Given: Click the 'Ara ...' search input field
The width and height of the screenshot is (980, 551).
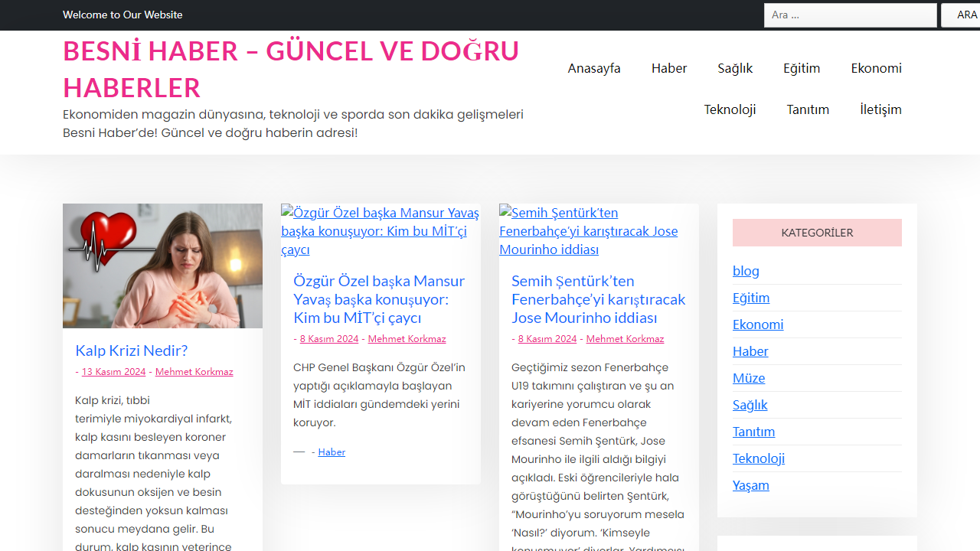Looking at the screenshot, I should coord(850,15).
